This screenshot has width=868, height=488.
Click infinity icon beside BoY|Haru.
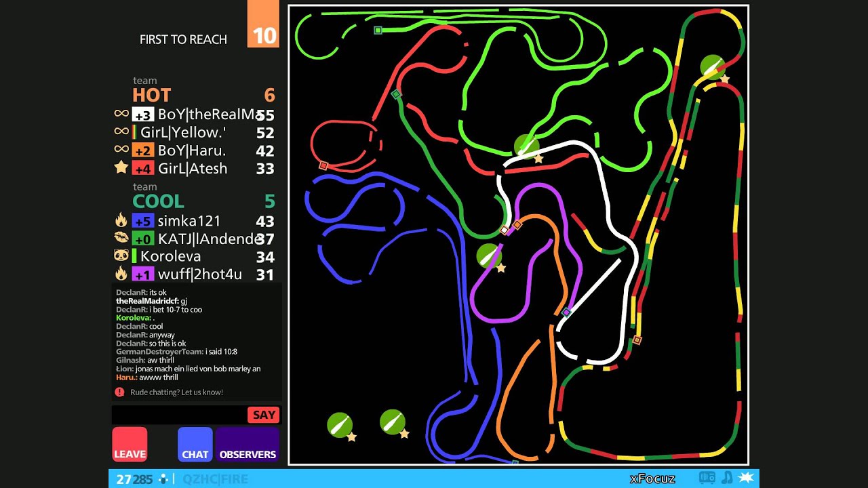pos(121,149)
